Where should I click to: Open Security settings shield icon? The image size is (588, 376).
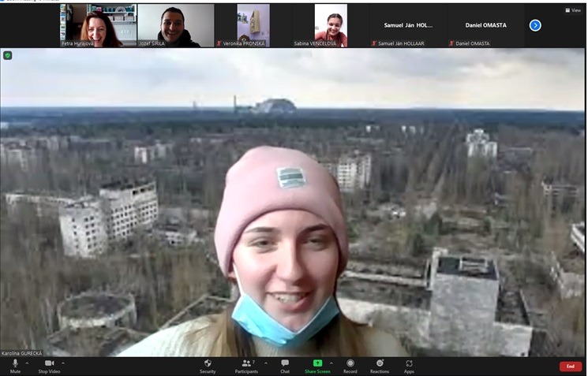coord(208,366)
